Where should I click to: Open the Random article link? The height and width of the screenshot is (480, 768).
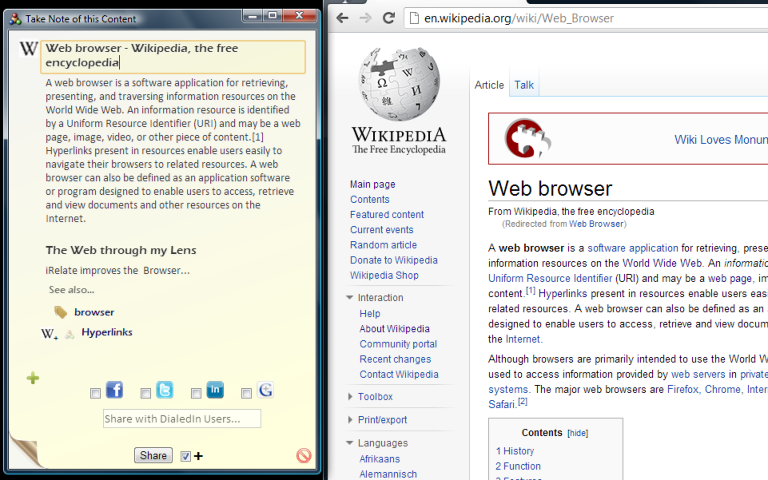click(x=384, y=245)
